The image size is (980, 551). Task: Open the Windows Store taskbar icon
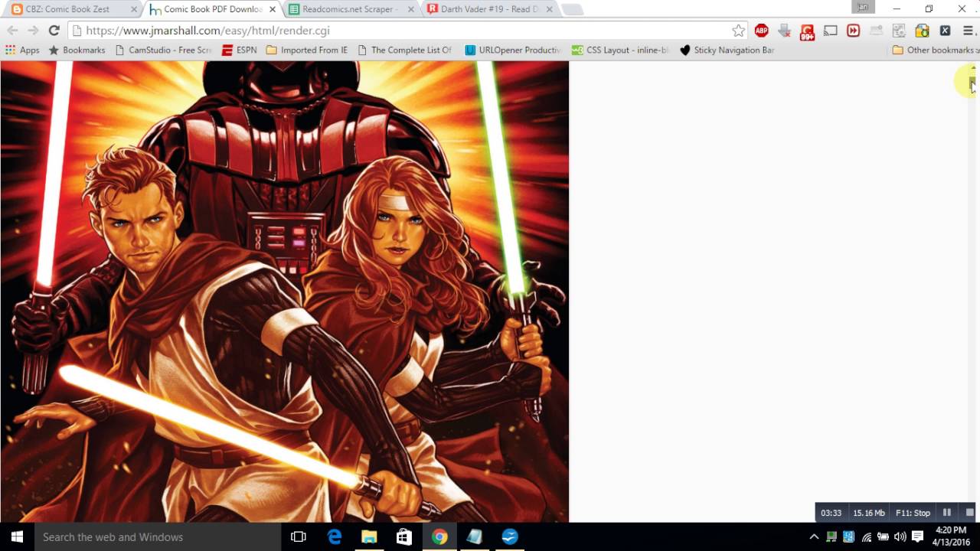point(404,536)
